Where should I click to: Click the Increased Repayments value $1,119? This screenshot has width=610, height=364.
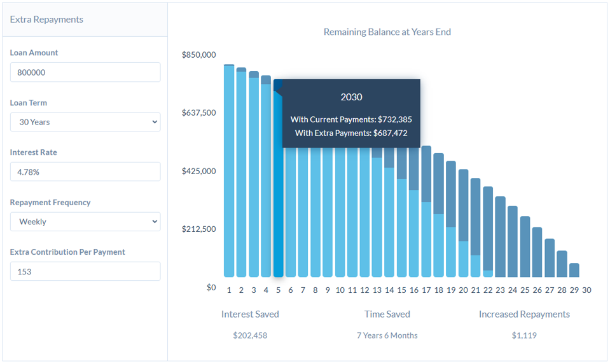click(524, 335)
